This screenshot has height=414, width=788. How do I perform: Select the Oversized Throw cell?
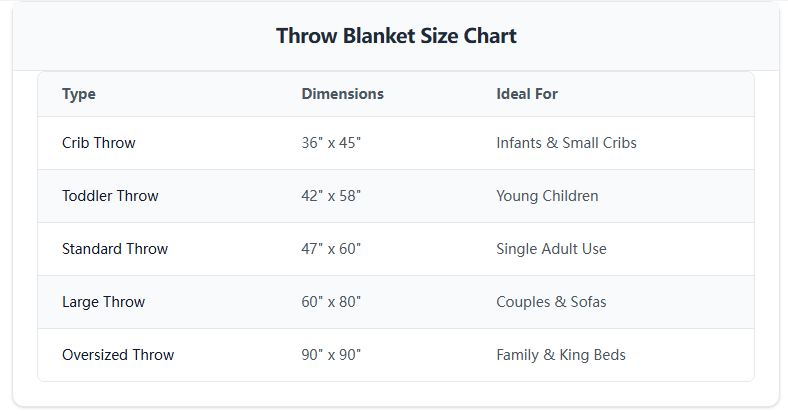click(x=118, y=355)
